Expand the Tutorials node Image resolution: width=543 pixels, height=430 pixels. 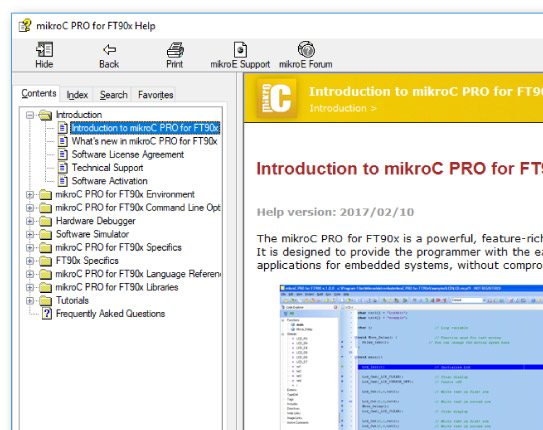(30, 301)
